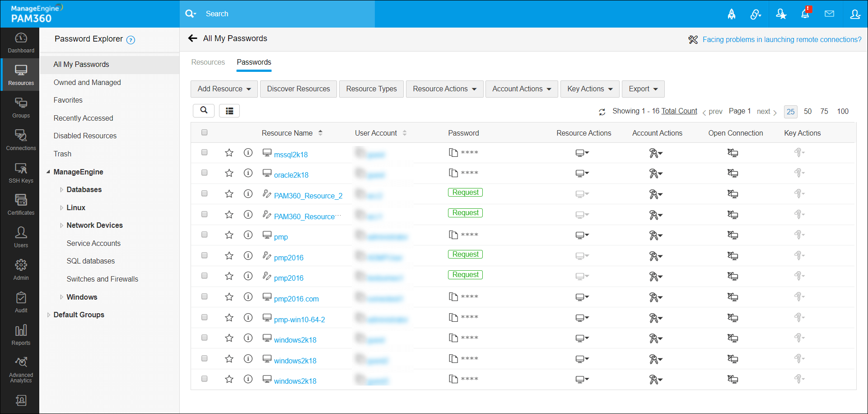Open remote connection troubleshooting link

[782, 40]
